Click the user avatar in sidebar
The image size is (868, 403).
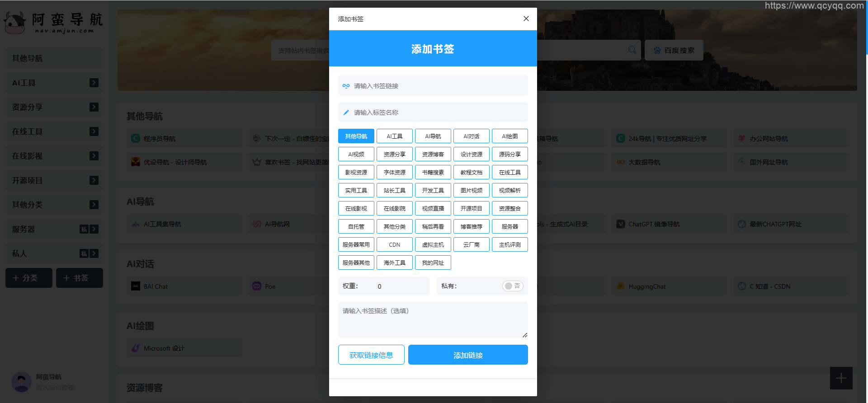21,382
